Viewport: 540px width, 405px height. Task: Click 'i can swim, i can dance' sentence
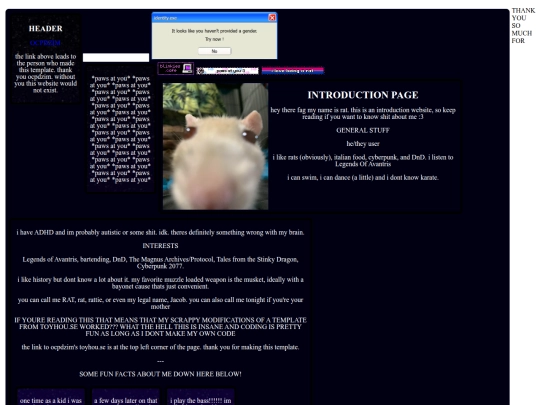pyautogui.click(x=363, y=178)
